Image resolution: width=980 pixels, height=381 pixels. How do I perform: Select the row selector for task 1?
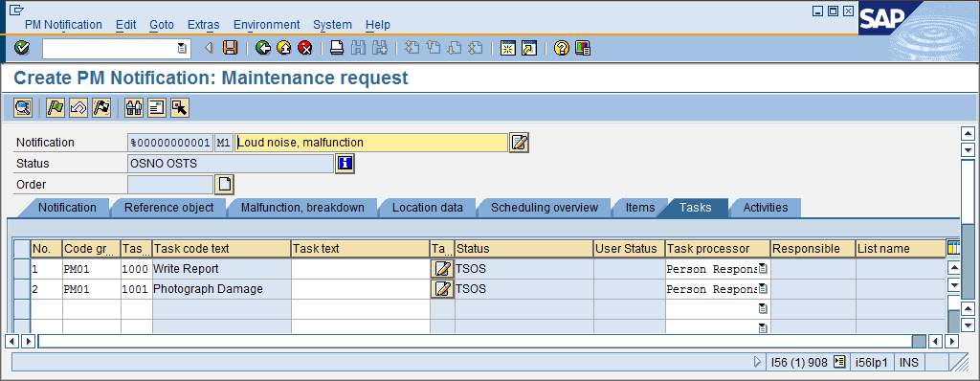22,269
